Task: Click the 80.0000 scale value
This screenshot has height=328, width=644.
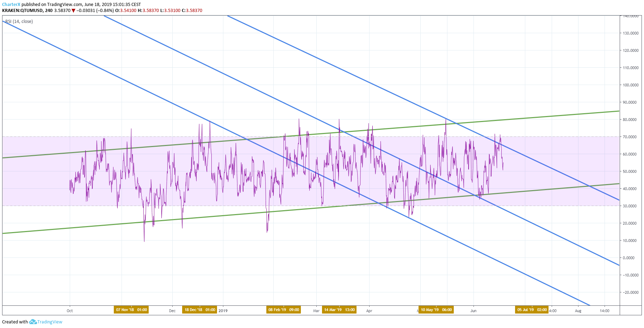Action: 630,120
